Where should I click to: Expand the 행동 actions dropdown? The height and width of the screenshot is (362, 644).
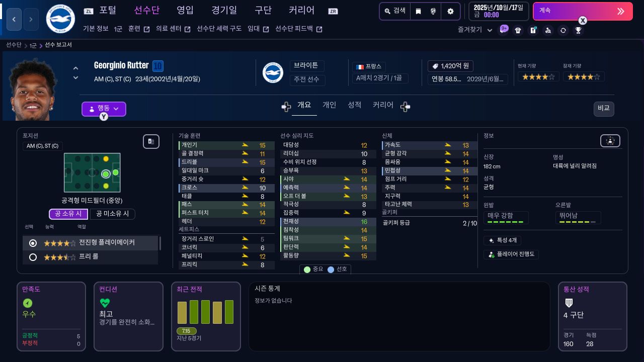[x=104, y=109]
